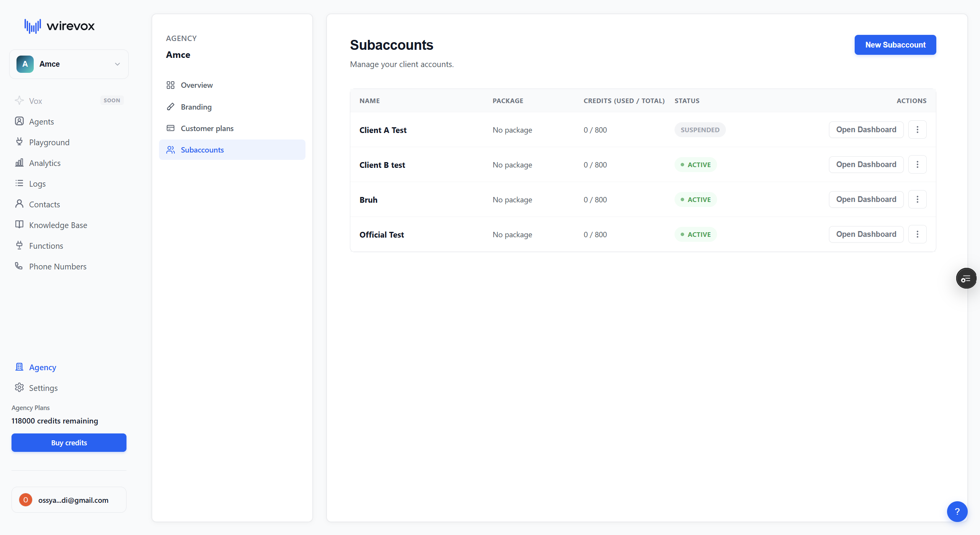Open the floating checklist widget icon

coord(966,278)
